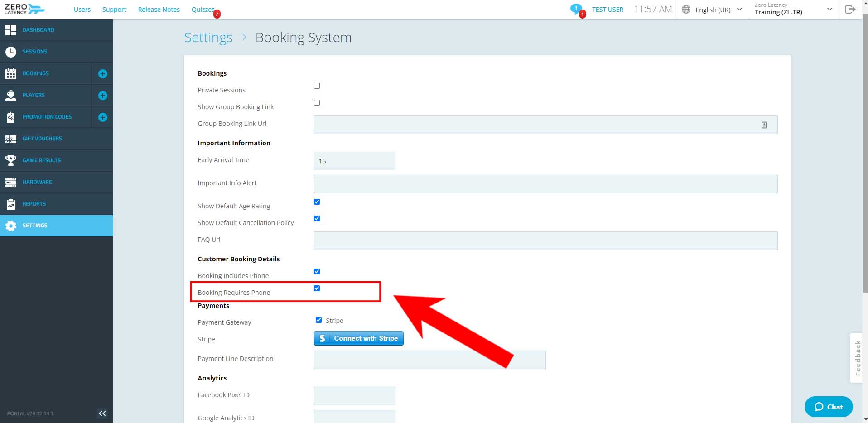Open the Quizzes menu
Screen dimensions: 868x423
click(203, 10)
